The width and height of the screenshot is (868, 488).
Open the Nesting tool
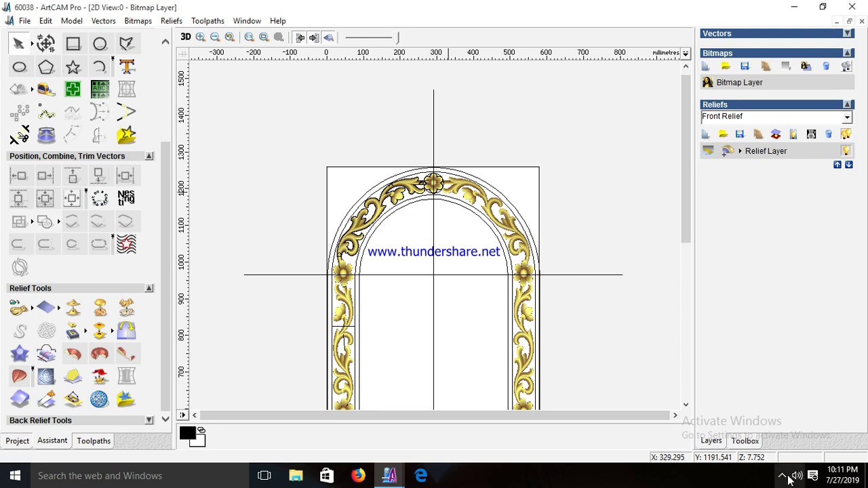pyautogui.click(x=126, y=198)
